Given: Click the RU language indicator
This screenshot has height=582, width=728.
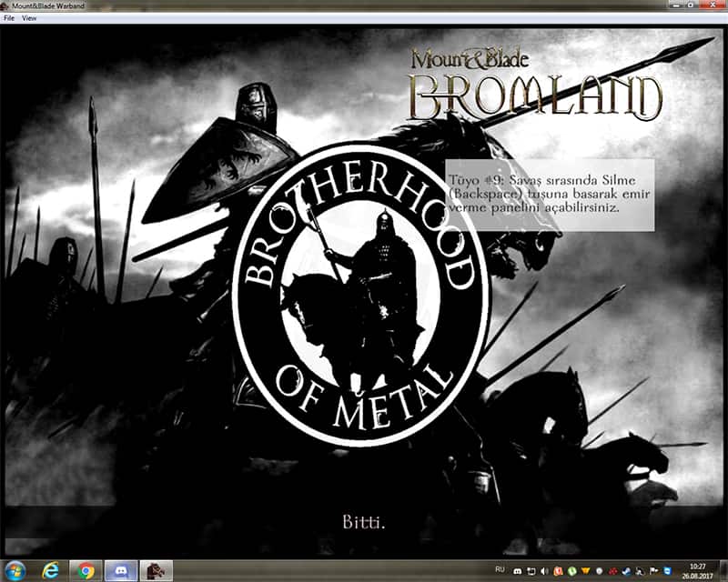Looking at the screenshot, I should [x=500, y=570].
